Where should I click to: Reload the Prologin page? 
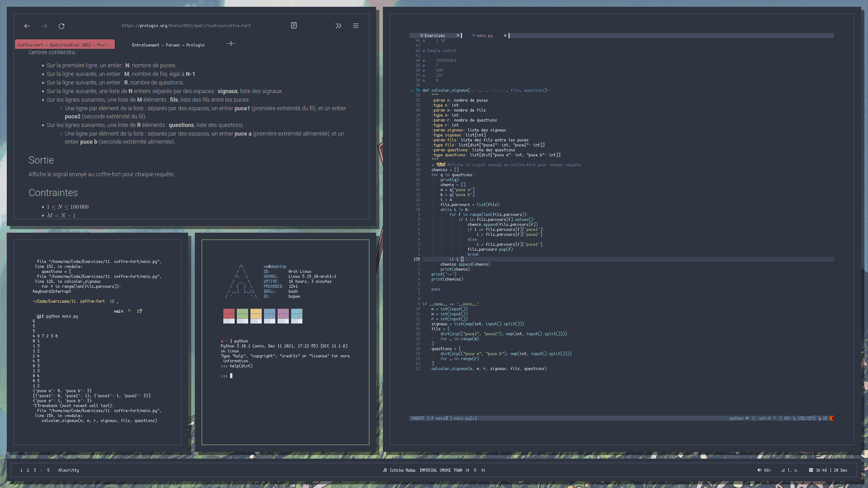point(61,26)
